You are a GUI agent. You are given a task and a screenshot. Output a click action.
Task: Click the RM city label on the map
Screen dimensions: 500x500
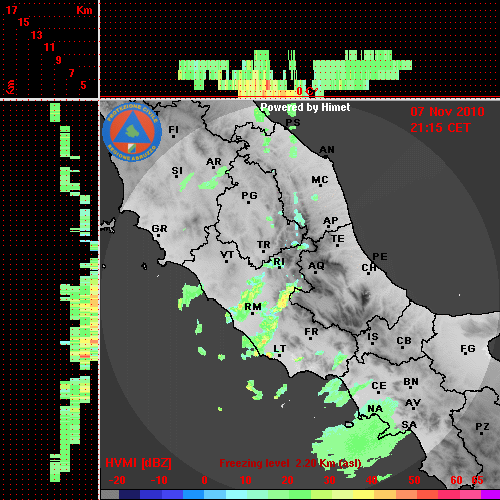tap(253, 307)
